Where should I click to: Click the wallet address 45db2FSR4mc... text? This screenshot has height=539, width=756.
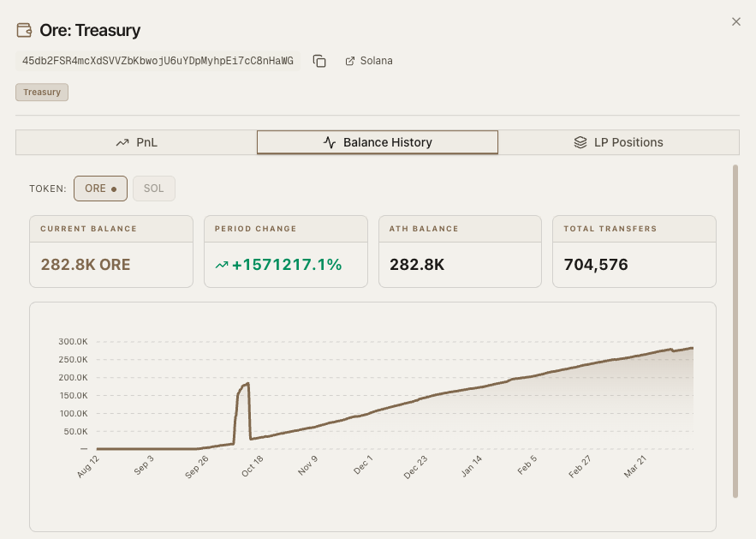pos(158,61)
